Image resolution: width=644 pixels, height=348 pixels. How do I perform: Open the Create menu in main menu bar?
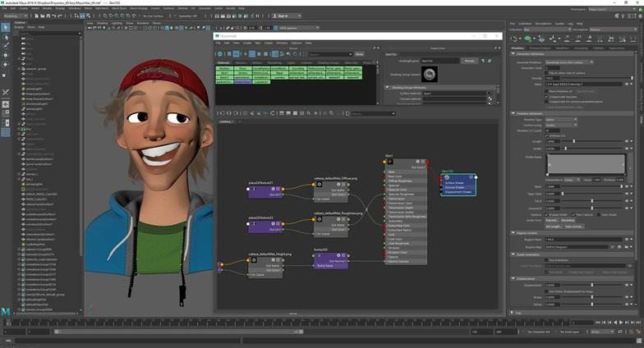click(24, 8)
